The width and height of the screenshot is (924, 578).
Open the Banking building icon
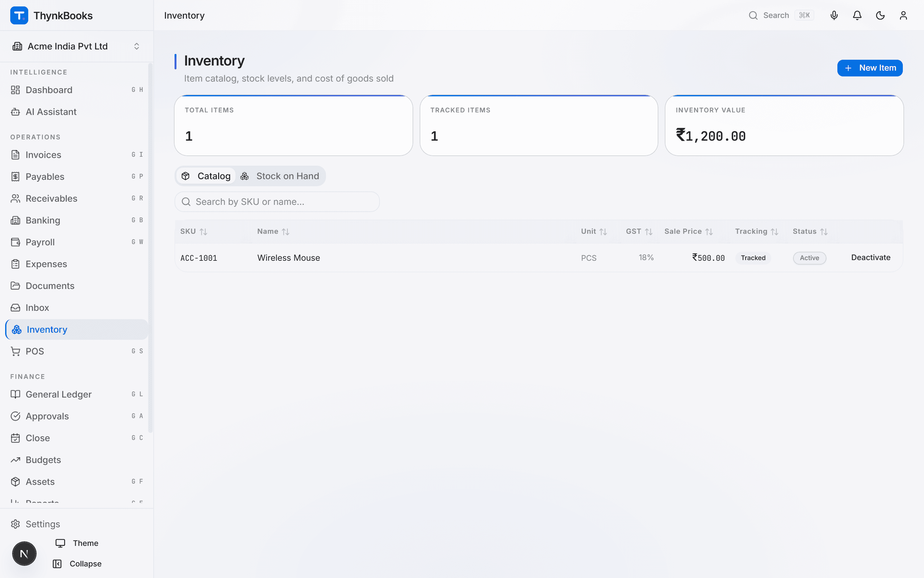pos(15,220)
